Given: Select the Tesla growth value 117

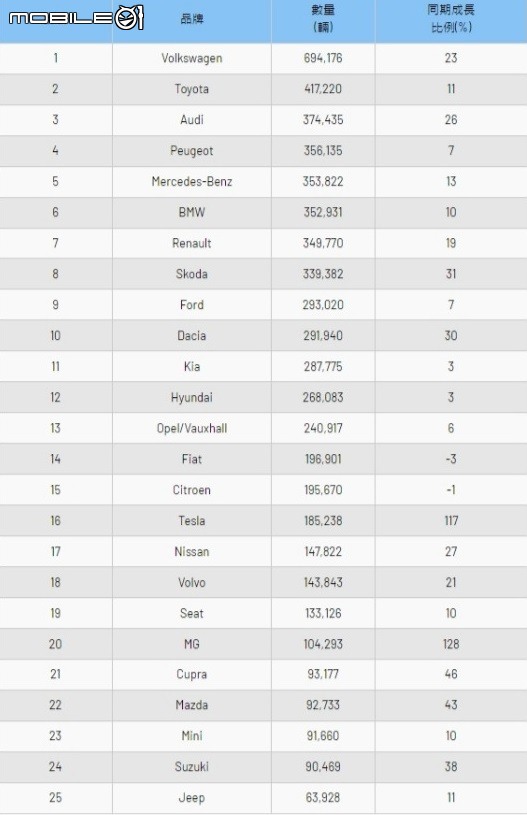Looking at the screenshot, I should click(x=451, y=521).
